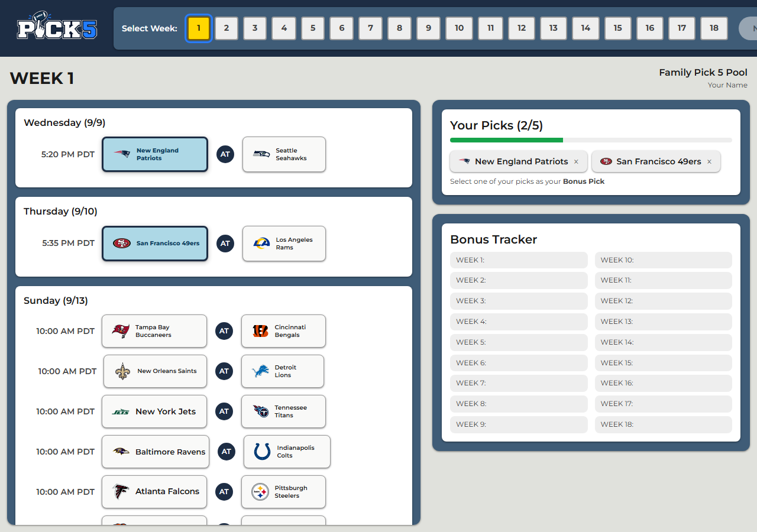Choose week 15 in week selector
757x532 pixels.
tap(617, 28)
